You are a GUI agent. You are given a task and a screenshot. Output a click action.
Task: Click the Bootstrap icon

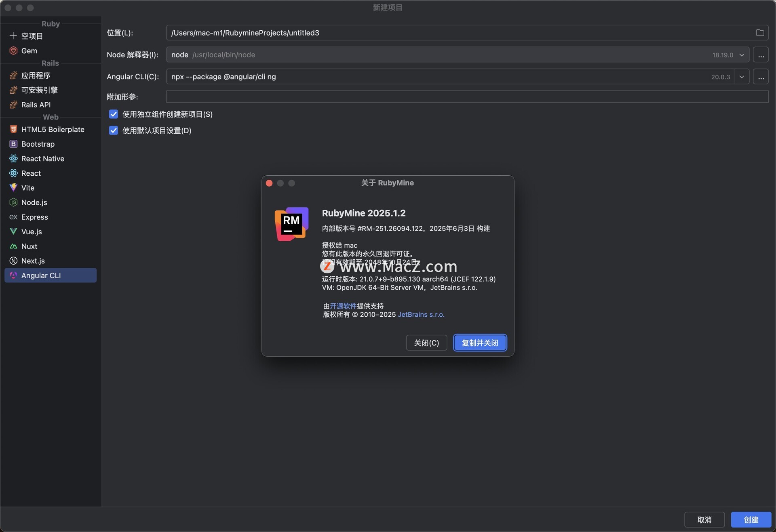coord(13,144)
